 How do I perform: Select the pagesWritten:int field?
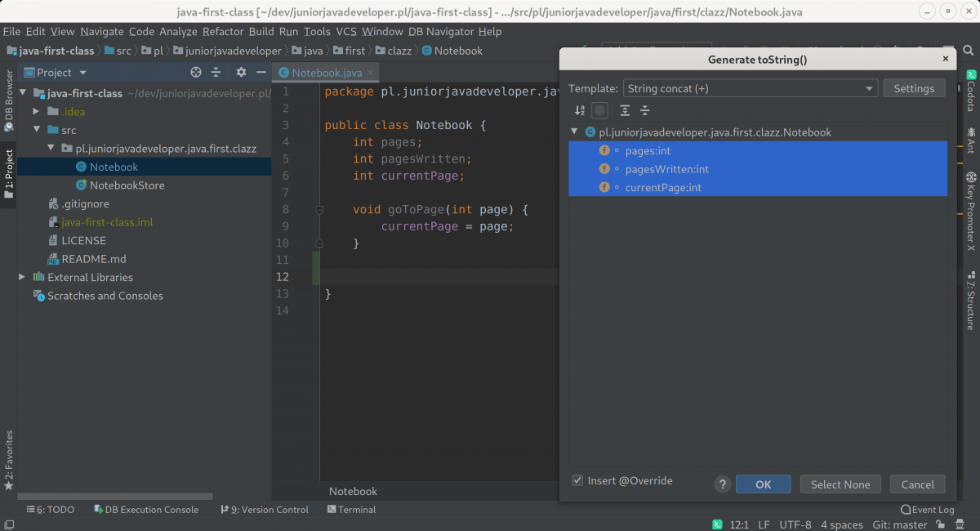pos(666,169)
